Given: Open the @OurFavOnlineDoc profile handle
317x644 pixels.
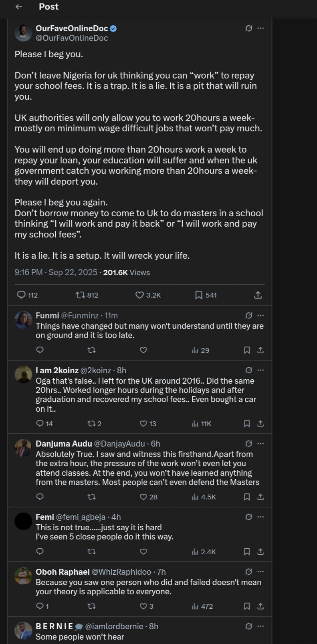Looking at the screenshot, I should [x=72, y=38].
